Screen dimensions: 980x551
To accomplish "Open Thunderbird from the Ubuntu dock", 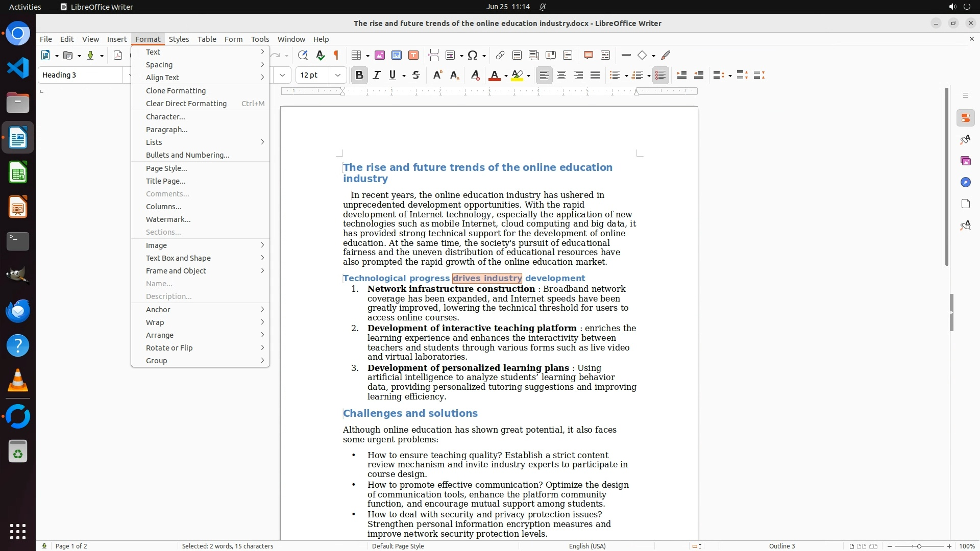I will click(x=18, y=311).
